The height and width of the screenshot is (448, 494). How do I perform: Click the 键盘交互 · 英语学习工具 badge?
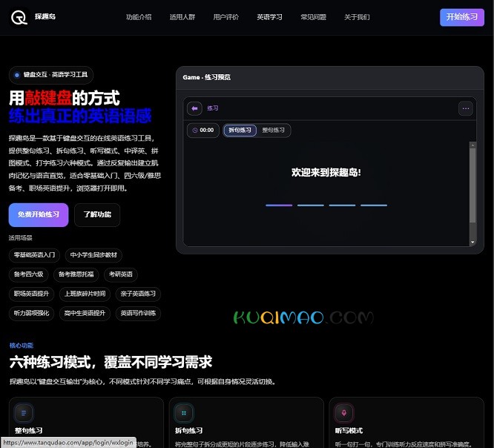(51, 75)
